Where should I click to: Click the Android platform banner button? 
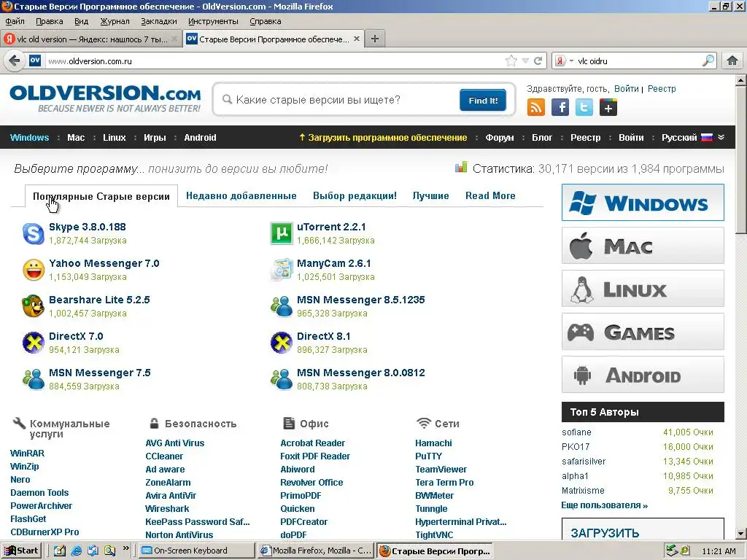(643, 374)
